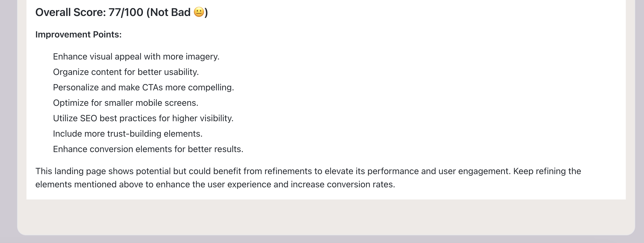This screenshot has height=243, width=644.
Task: Click the summary paragraph's first line
Action: coord(308,171)
